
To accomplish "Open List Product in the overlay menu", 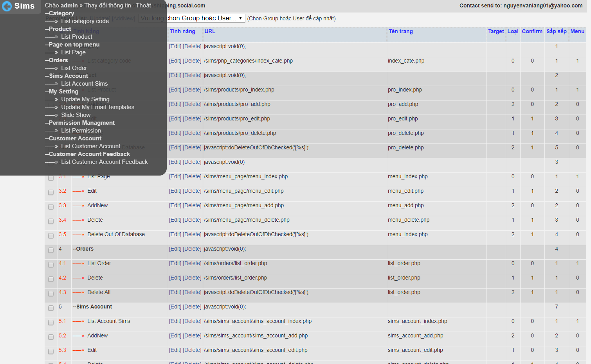I will tap(77, 37).
